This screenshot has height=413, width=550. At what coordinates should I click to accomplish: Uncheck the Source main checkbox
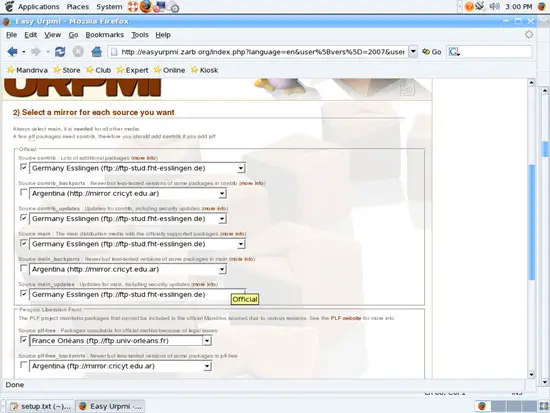pyautogui.click(x=24, y=243)
